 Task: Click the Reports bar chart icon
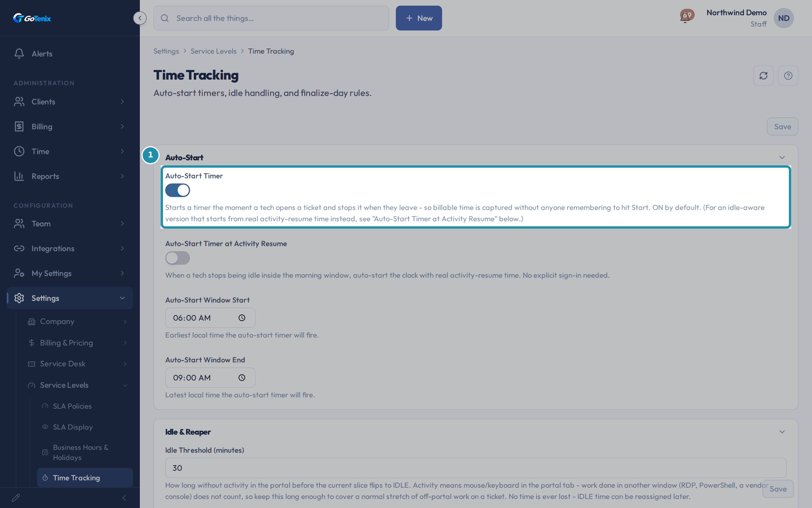pos(19,176)
